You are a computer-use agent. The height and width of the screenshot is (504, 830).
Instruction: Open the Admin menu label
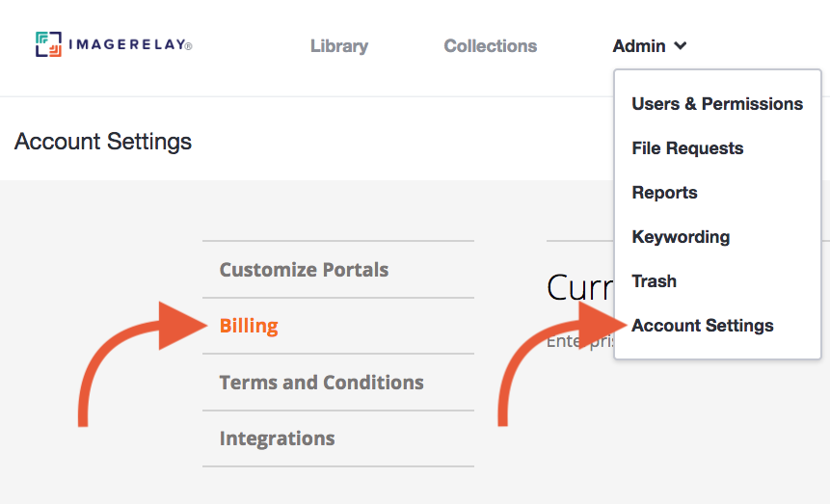coord(639,46)
